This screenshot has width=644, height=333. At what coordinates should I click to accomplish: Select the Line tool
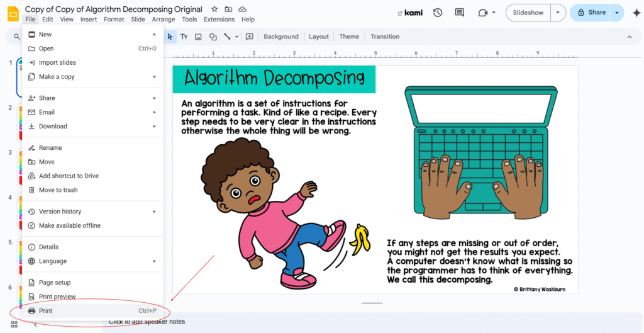227,37
